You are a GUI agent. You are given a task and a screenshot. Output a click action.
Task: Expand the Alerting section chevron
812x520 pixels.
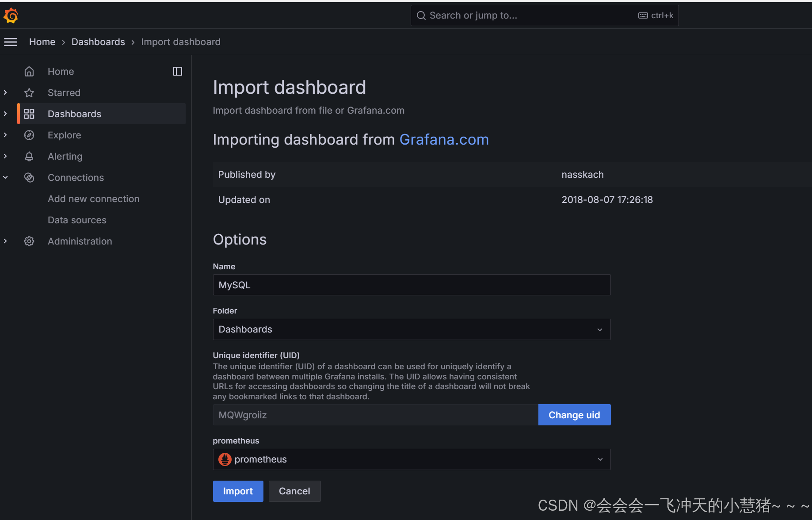coord(5,156)
